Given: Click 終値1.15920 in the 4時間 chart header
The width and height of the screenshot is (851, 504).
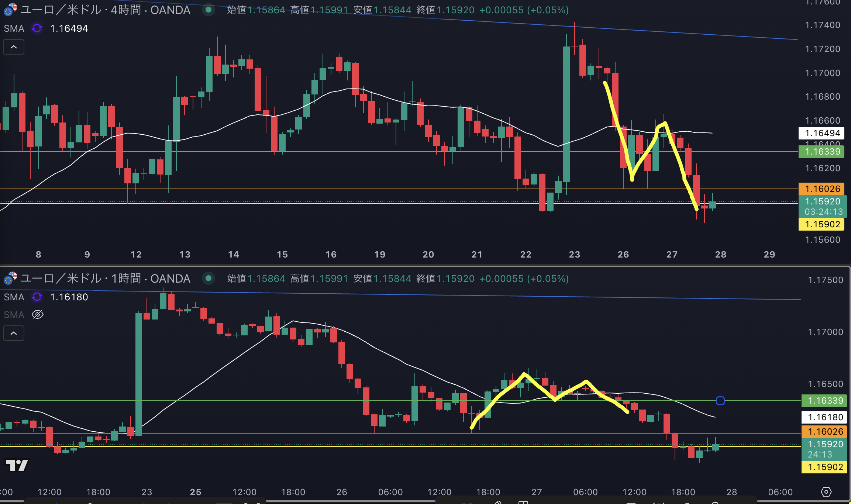Looking at the screenshot, I should 445,10.
